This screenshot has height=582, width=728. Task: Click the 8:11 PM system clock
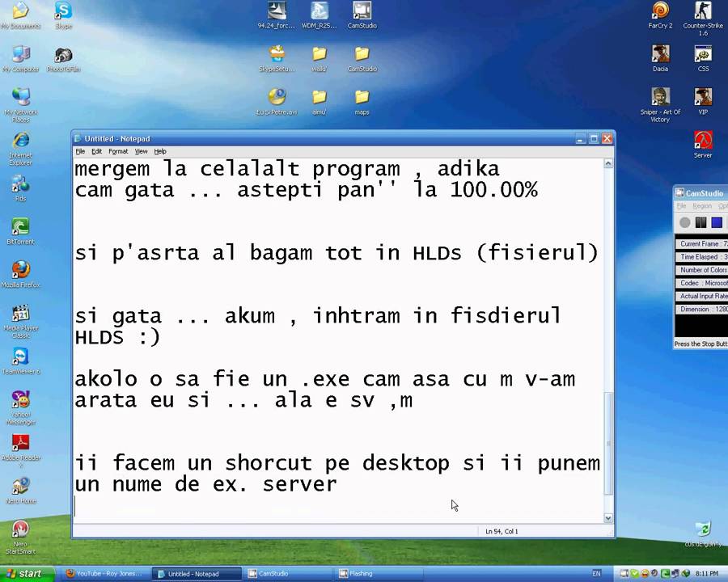point(707,574)
